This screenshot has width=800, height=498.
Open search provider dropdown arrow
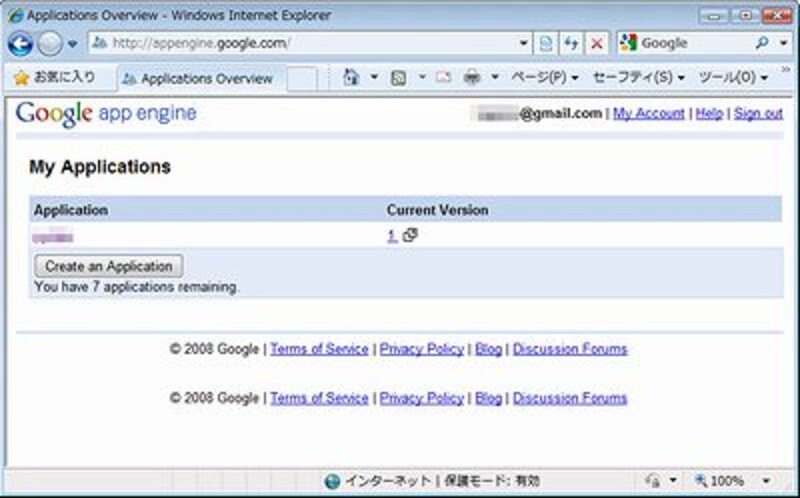(783, 43)
